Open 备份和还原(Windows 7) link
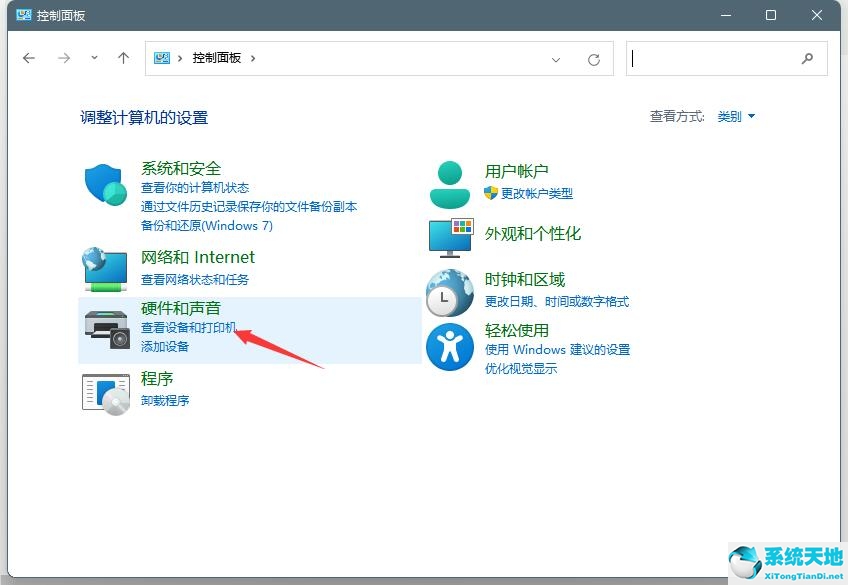The width and height of the screenshot is (848, 585). 209,225
